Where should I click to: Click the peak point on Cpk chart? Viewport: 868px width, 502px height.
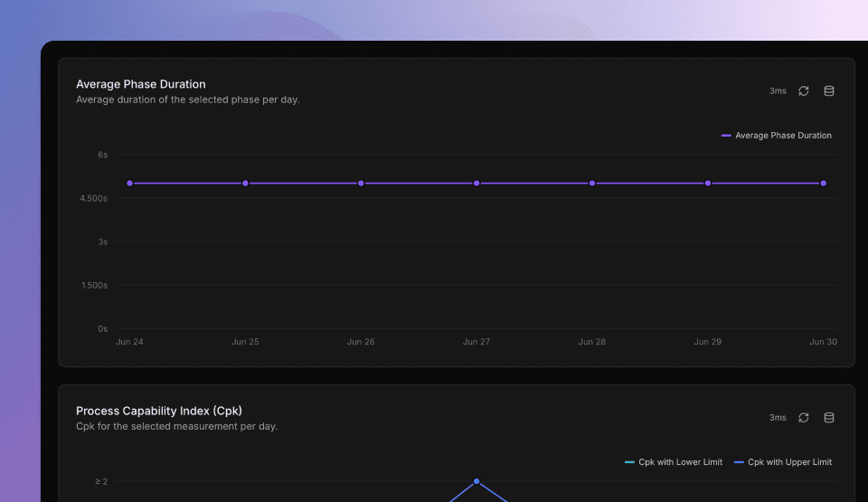[x=476, y=481]
